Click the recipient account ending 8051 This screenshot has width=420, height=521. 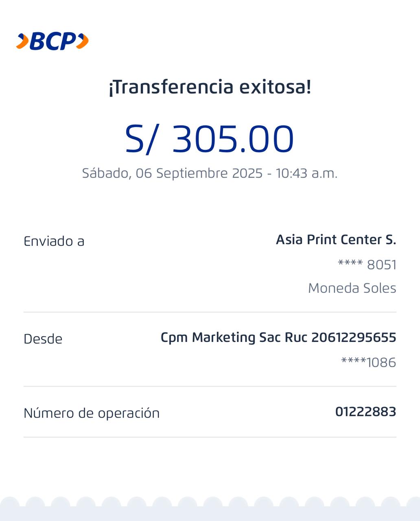tap(367, 265)
